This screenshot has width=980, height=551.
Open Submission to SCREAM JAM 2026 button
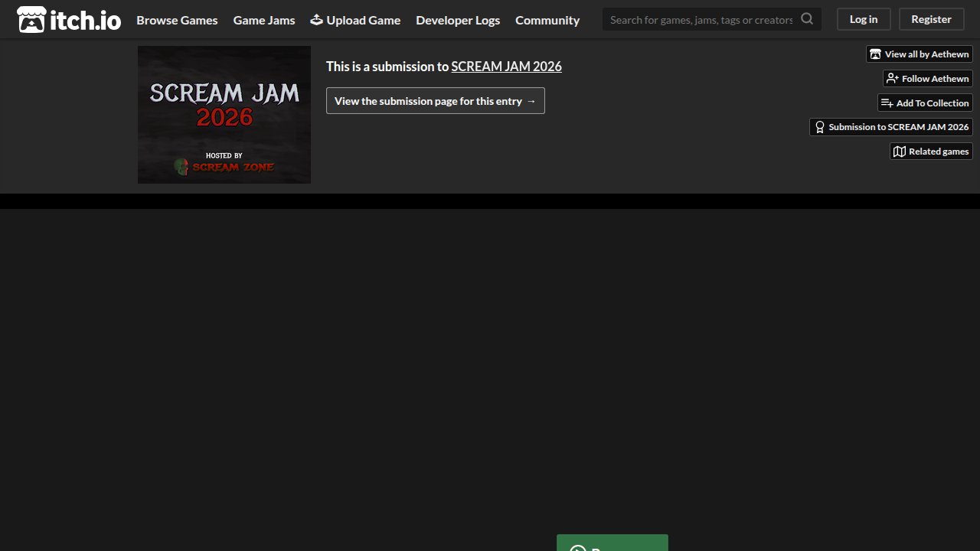[x=891, y=127]
